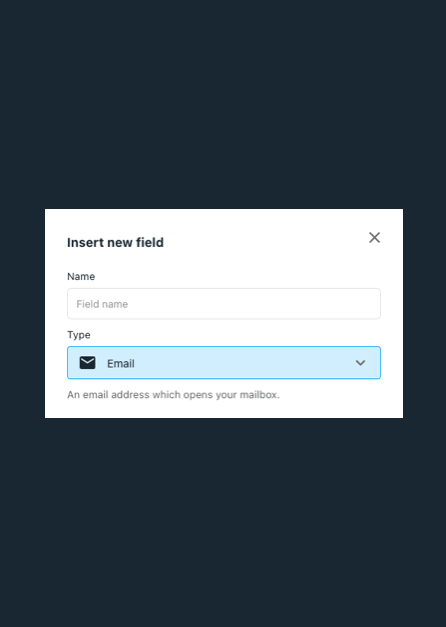
Task: Open the Email type combo box
Action: coord(224,363)
